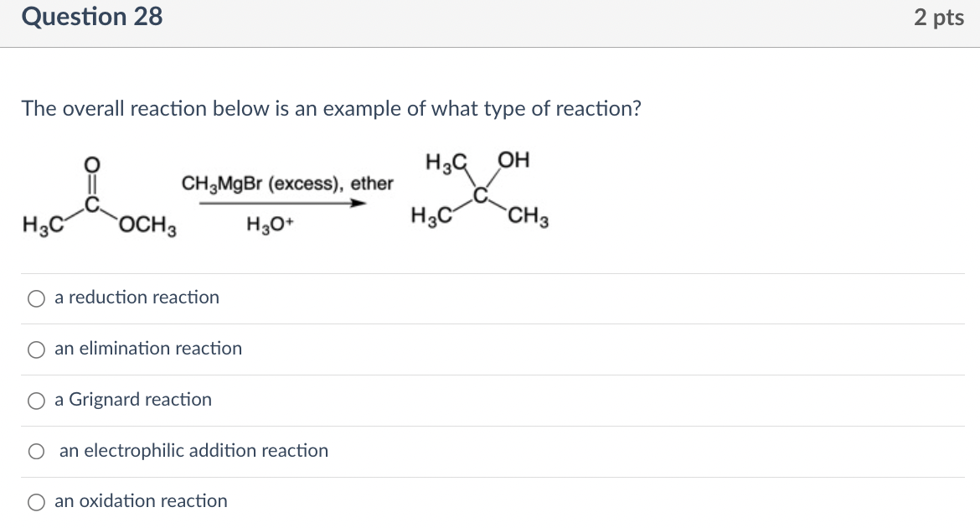Click the answer text 'an electrophilic addition reaction'
The width and height of the screenshot is (980, 528).
pyautogui.click(x=193, y=451)
